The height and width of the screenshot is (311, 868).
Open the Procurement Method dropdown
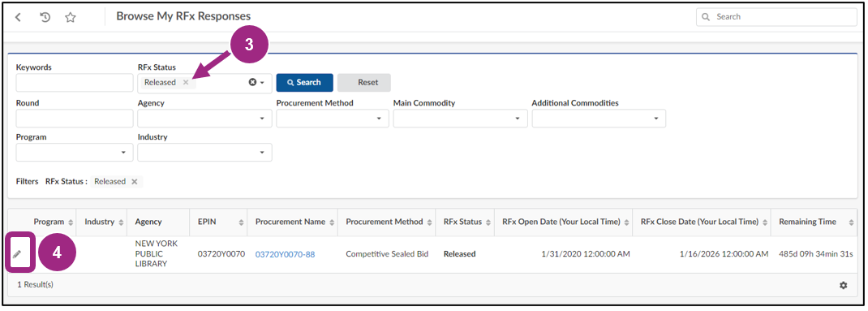tap(332, 119)
